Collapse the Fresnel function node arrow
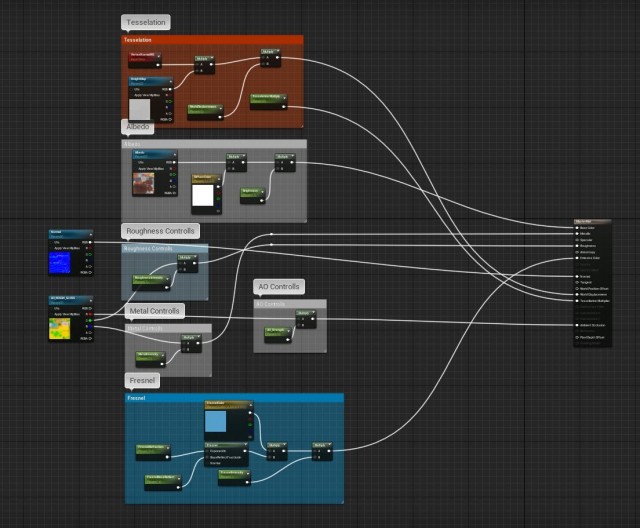Image resolution: width=640 pixels, height=528 pixels. pos(243,444)
